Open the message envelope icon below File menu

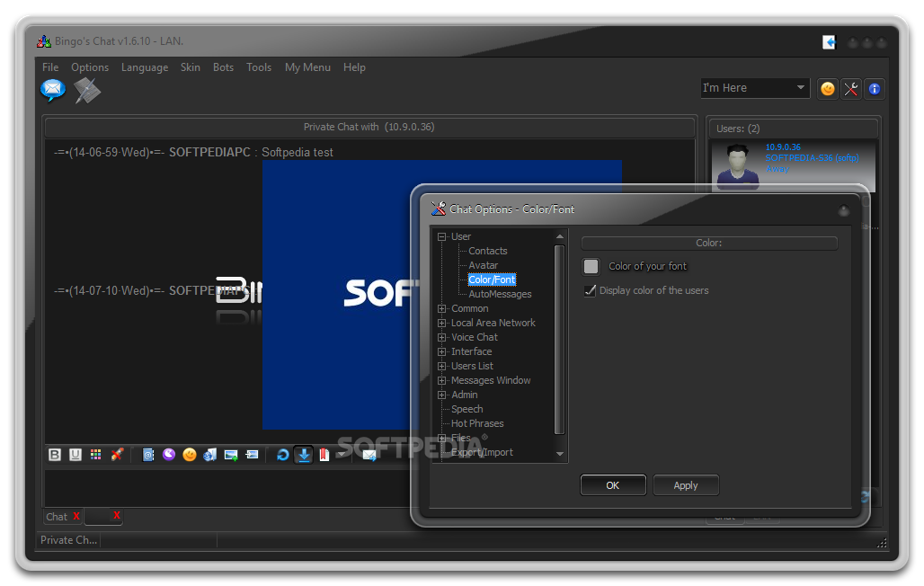coord(52,90)
